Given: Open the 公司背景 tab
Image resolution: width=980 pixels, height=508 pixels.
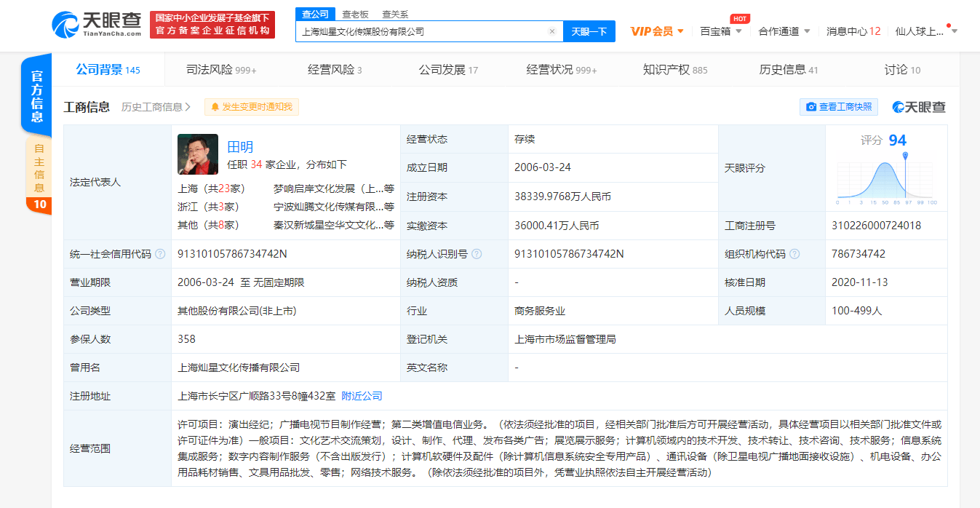Looking at the screenshot, I should [108, 70].
